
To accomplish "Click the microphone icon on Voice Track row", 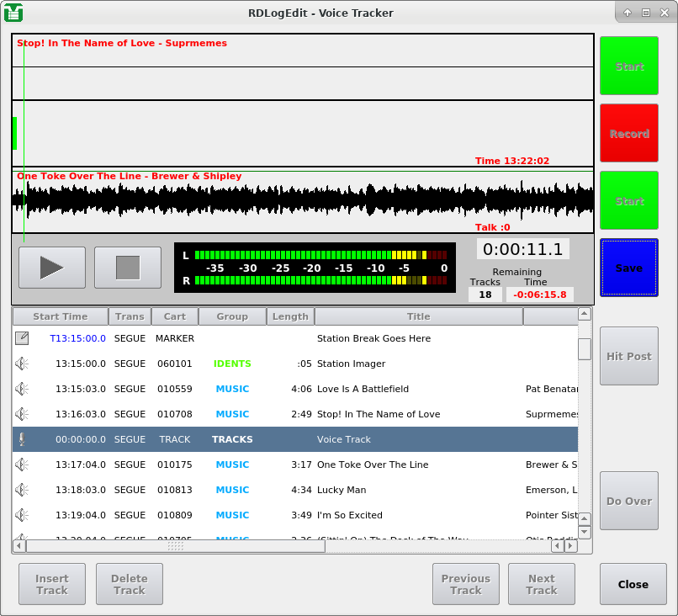I will click(22, 439).
